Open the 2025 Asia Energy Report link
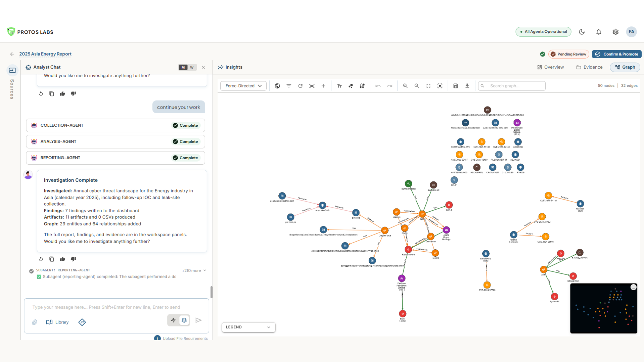 45,54
